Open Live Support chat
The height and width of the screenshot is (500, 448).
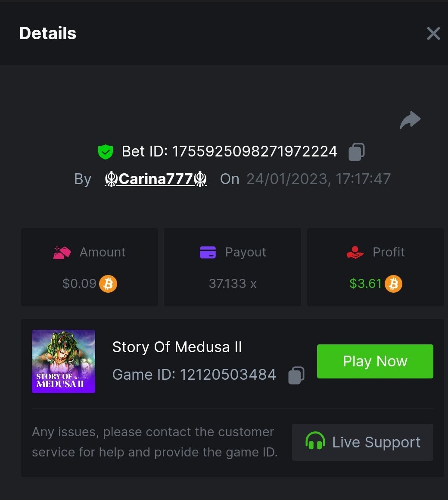pyautogui.click(x=363, y=442)
